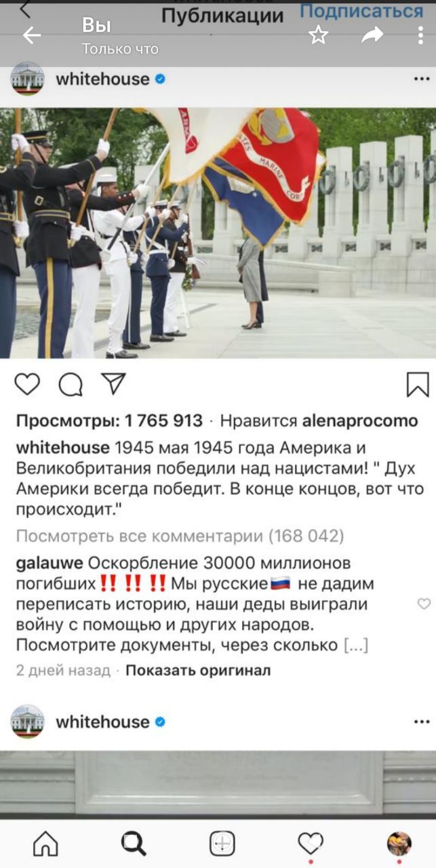This screenshot has width=436, height=868.
Task: Open the activity heart in bottom bar
Action: pos(311,843)
